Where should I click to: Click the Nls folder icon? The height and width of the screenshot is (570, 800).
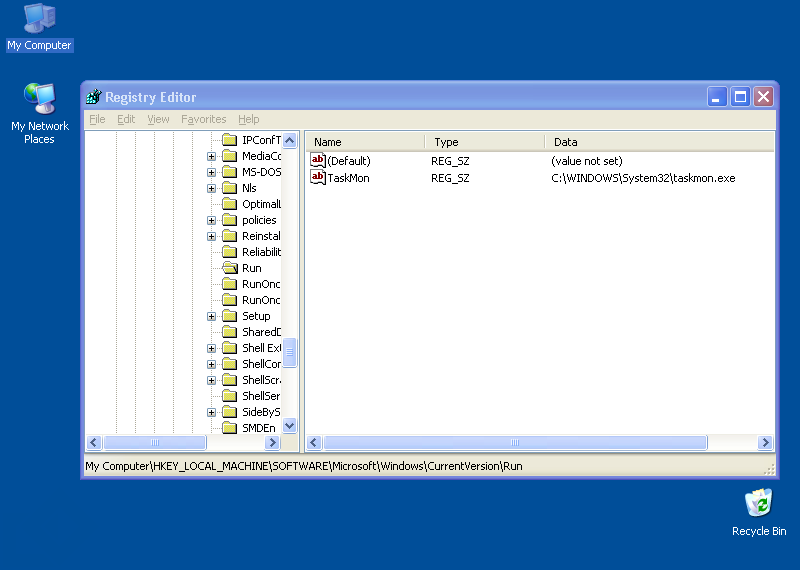230,188
